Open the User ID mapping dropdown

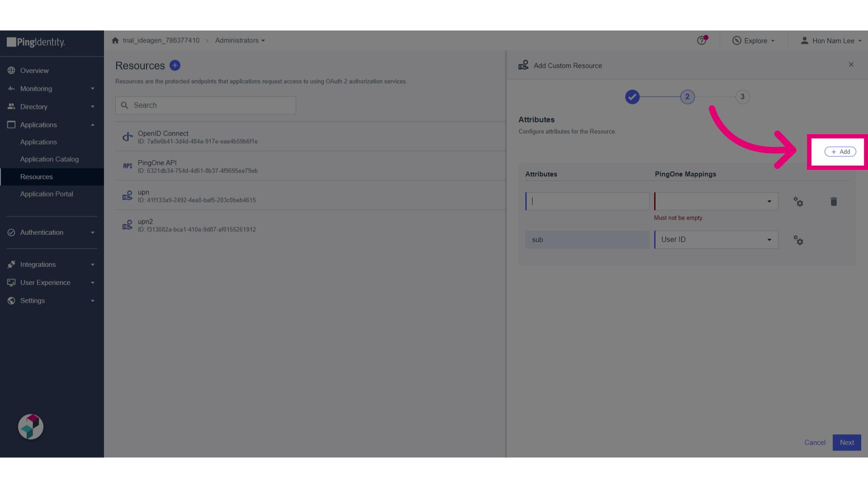coord(716,239)
